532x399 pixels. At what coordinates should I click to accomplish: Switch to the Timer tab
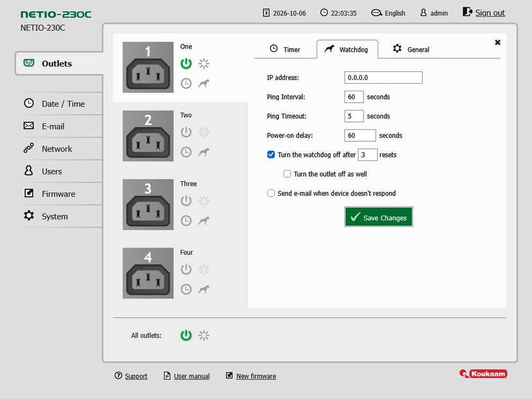(x=285, y=49)
